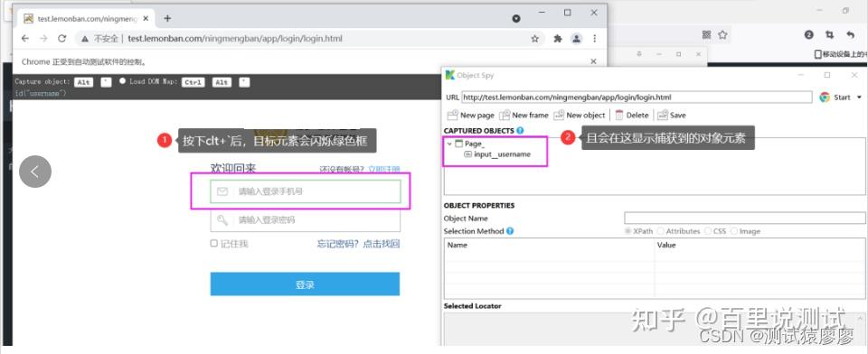
Task: Click the login password input
Action: [x=305, y=220]
